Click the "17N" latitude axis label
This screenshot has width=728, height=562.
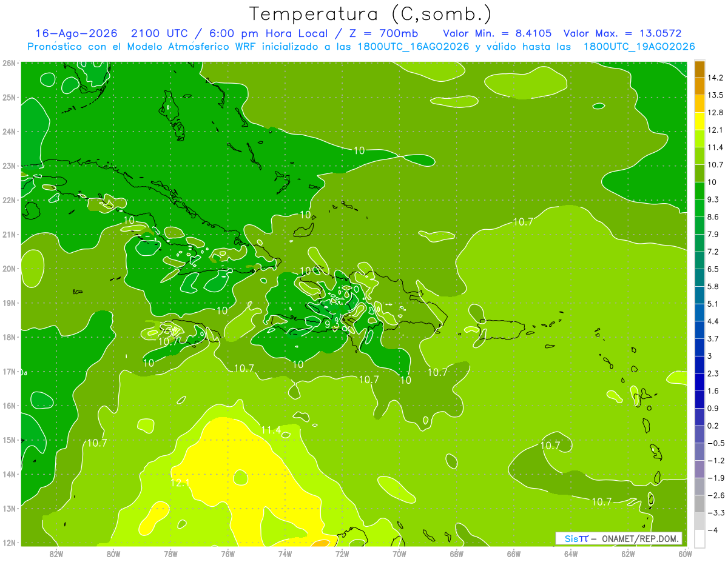(9, 372)
